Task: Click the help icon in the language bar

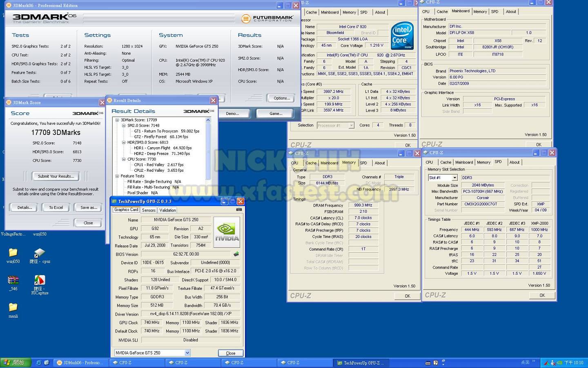Action: pyautogui.click(x=436, y=363)
